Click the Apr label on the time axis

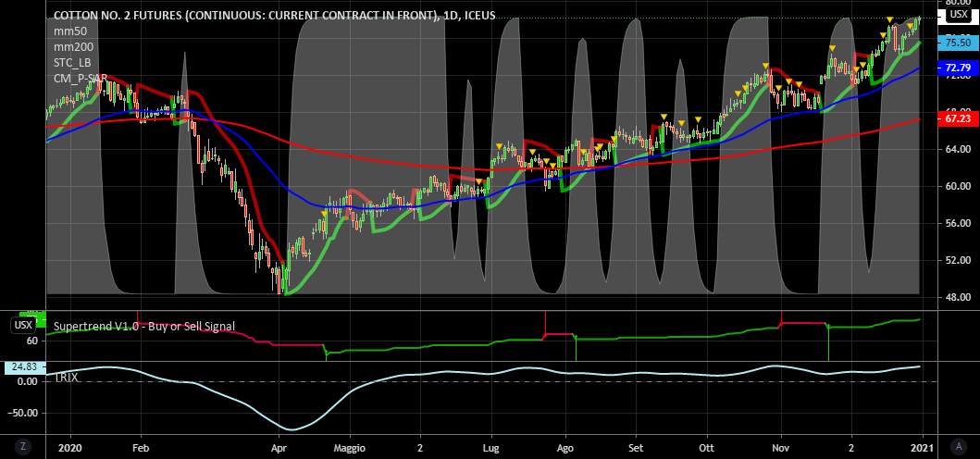279,446
